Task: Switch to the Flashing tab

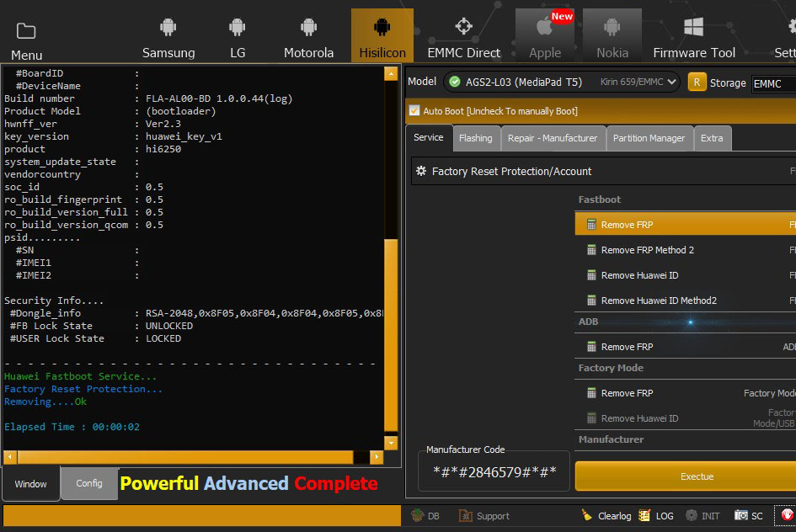Action: [x=475, y=138]
